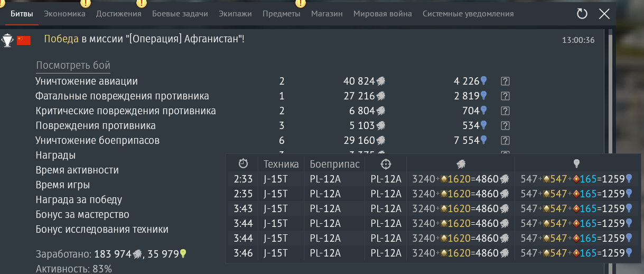
Task: Click the crosshair target column icon
Action: tap(386, 163)
